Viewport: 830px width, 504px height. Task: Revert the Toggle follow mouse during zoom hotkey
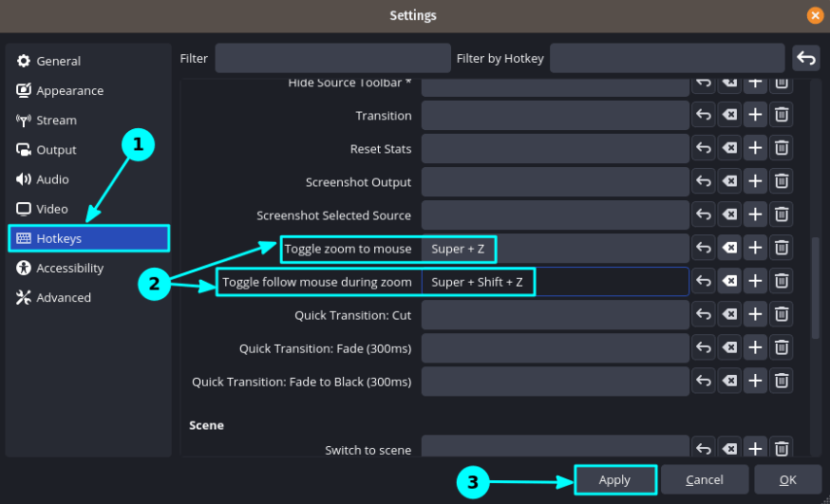[704, 281]
